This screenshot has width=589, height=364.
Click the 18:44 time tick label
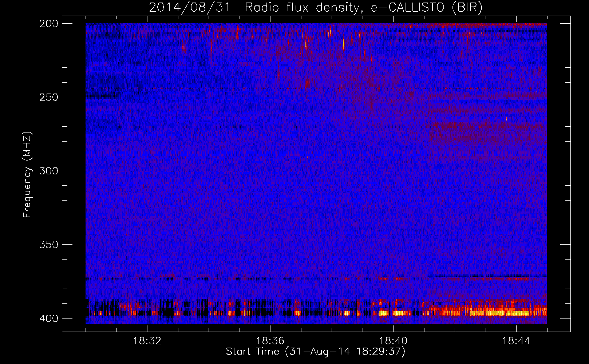click(x=516, y=341)
